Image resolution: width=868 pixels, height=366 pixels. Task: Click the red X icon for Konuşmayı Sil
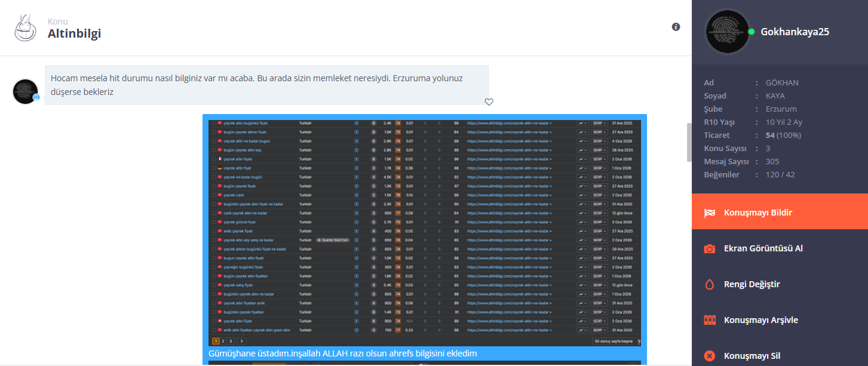point(709,356)
